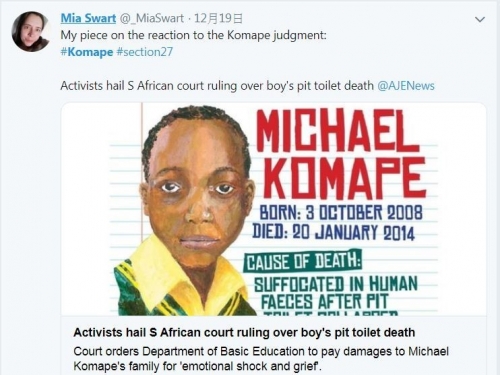Screen dimensions: 500x375
Task: Click the SUFFOCATED IN HUMAN FAECES image text
Action: click(335, 292)
